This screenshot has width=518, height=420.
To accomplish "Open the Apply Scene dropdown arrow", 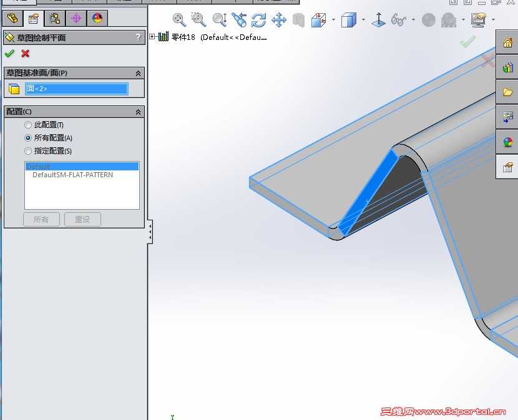I will (463, 20).
